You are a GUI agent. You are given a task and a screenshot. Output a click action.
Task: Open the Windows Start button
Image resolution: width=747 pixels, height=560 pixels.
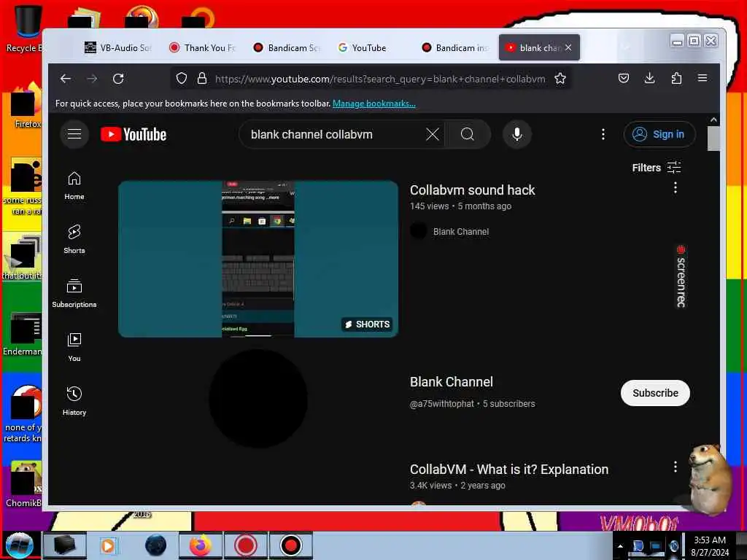point(19,545)
